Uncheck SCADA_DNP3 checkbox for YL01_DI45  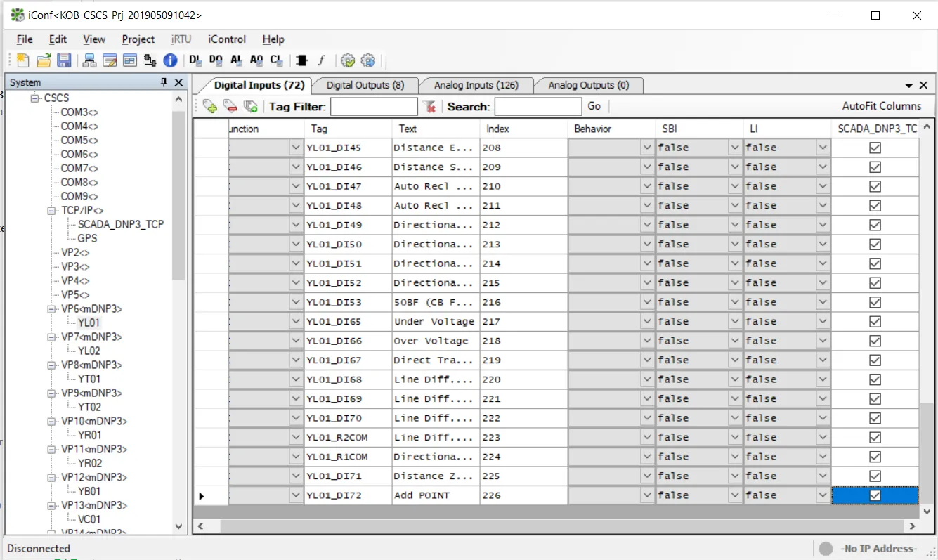coord(875,148)
